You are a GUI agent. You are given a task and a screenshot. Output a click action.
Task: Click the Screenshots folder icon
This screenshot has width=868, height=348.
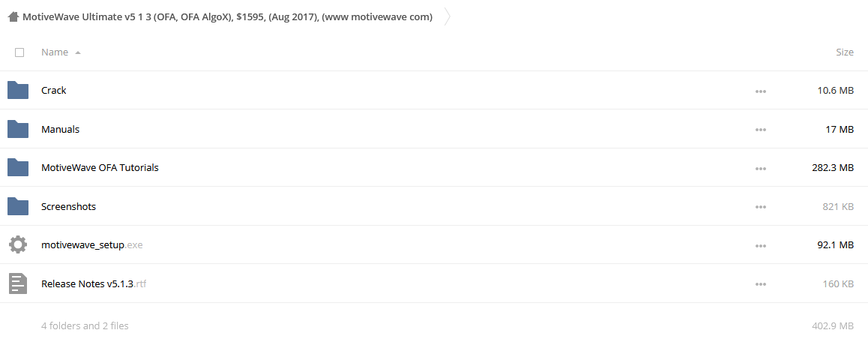[18, 206]
